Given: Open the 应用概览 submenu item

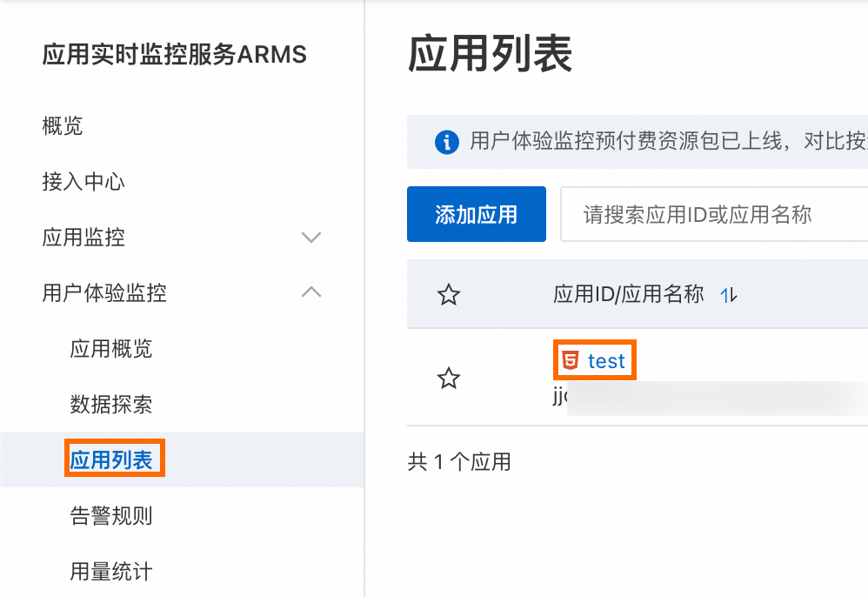Looking at the screenshot, I should pos(111,349).
